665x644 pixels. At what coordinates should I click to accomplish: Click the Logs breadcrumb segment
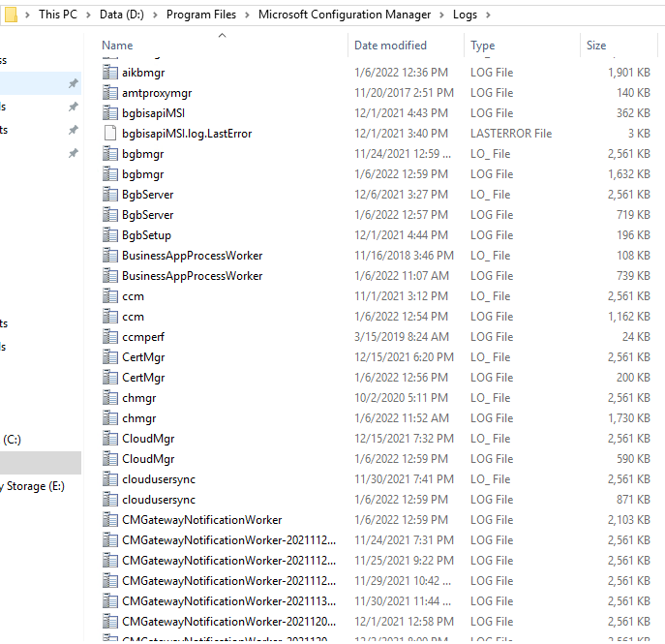pyautogui.click(x=465, y=15)
